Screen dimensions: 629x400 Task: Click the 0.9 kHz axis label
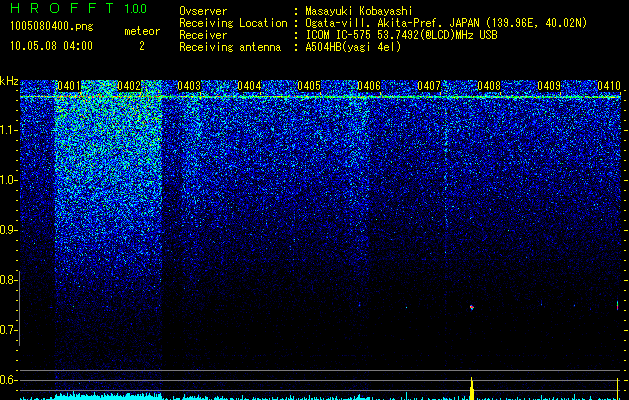(x=9, y=230)
